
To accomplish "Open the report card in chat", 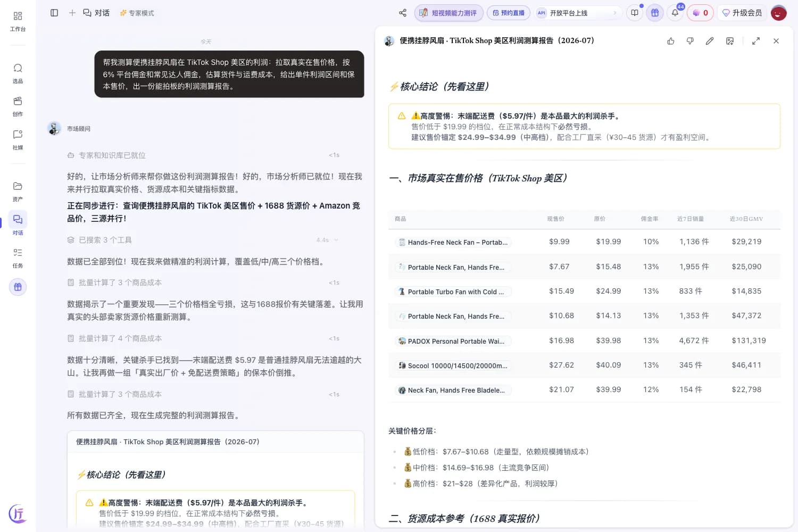I will (215, 479).
